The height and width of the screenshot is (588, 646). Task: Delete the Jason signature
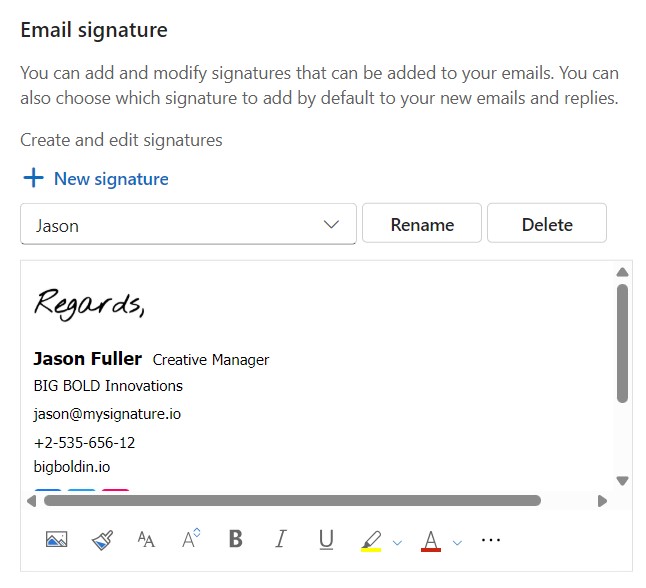(x=547, y=223)
